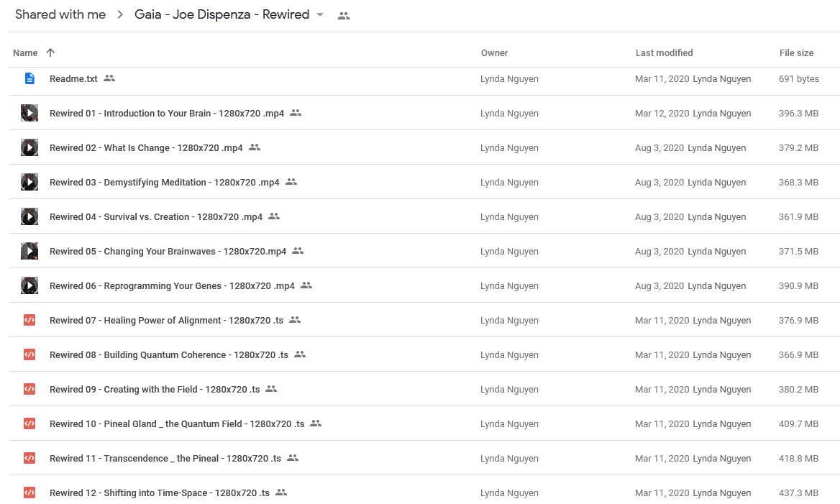Select Rewired 04 - Survival vs. Creation file
Screen dimensions: 840x504
[x=156, y=217]
